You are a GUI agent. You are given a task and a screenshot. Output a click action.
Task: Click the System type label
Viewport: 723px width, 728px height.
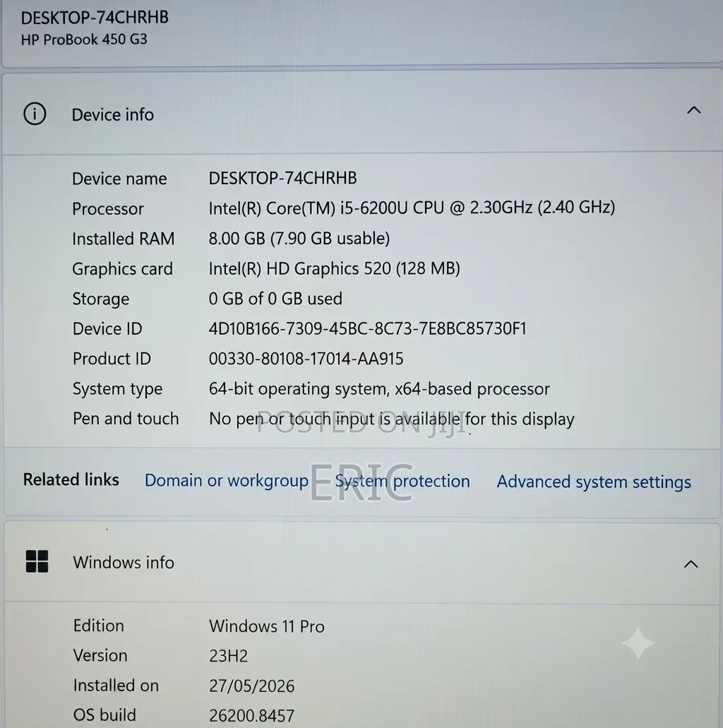pos(117,388)
